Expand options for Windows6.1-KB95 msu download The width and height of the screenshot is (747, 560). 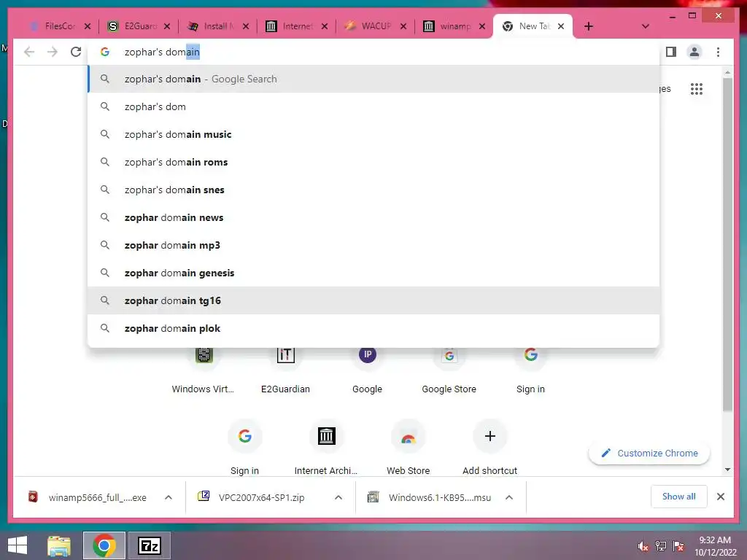click(508, 497)
